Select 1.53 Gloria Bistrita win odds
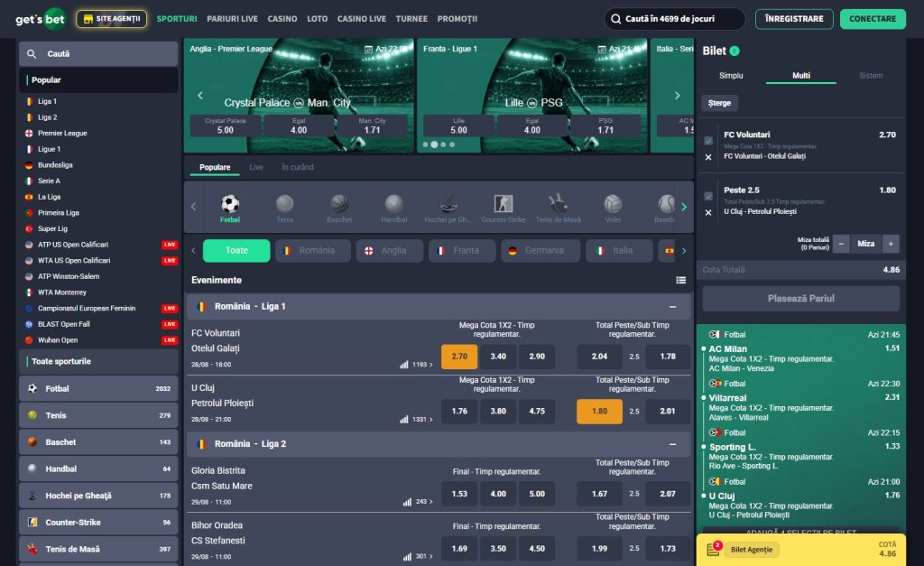This screenshot has height=566, width=924. click(x=459, y=494)
